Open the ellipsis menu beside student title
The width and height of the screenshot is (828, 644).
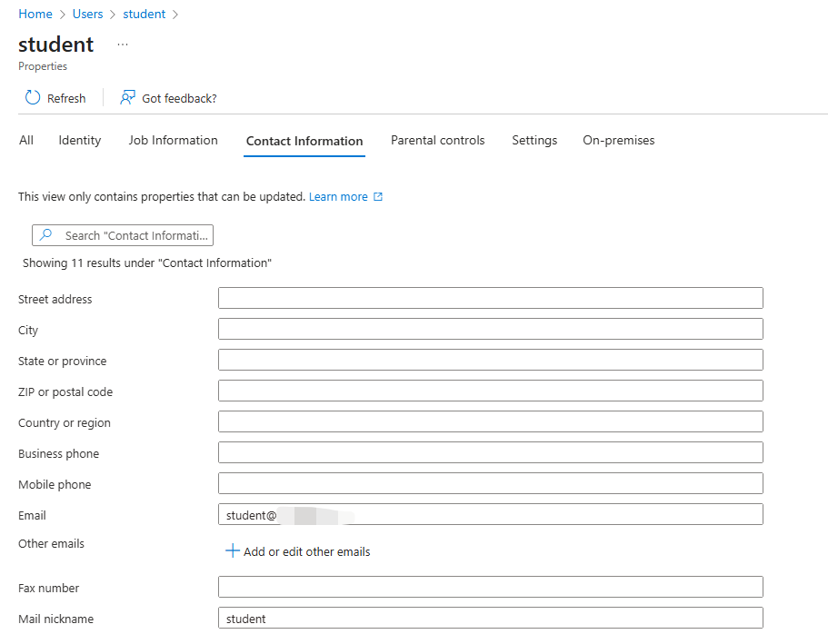pyautogui.click(x=123, y=45)
